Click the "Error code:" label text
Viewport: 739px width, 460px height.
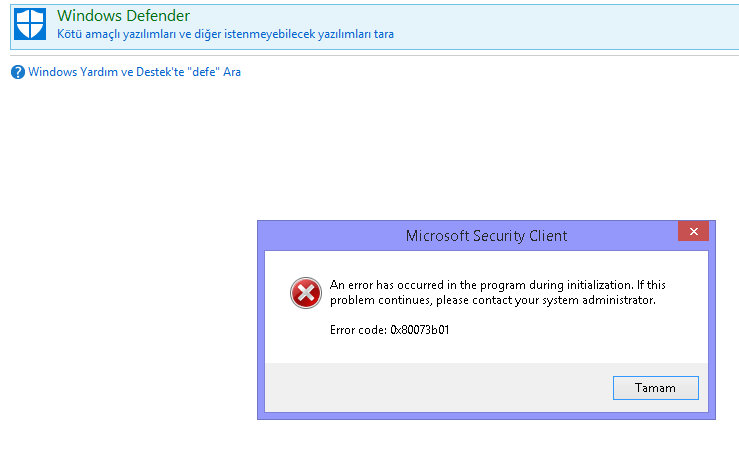(358, 330)
